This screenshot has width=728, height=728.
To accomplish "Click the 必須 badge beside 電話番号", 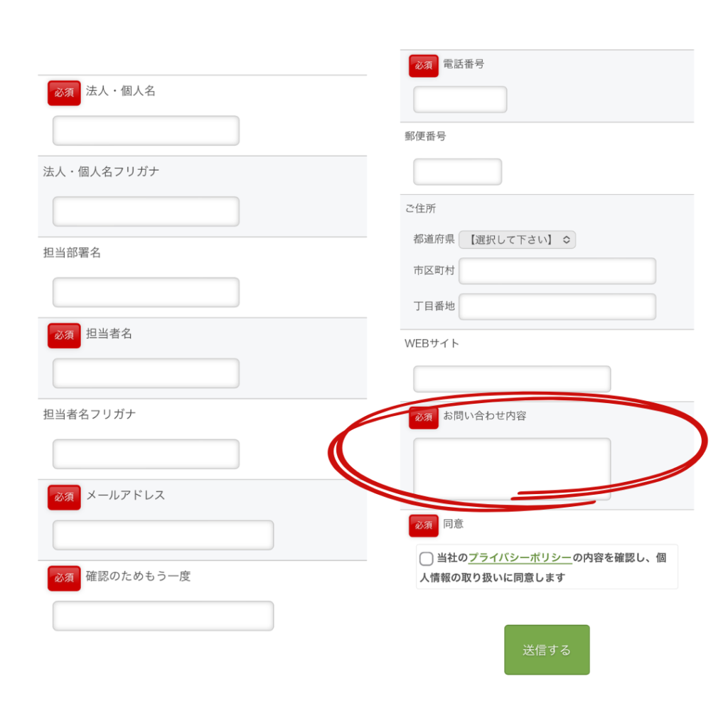I will point(424,65).
